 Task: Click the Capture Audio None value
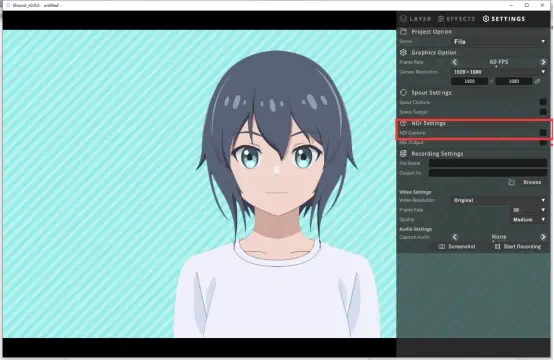pyautogui.click(x=499, y=237)
